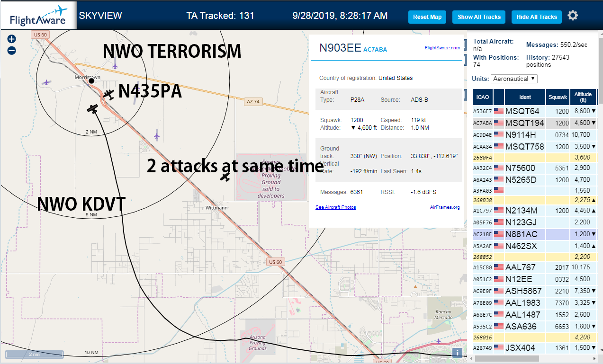This screenshot has width=603, height=364.
Task: Click Show All Tracks button
Action: point(479,17)
